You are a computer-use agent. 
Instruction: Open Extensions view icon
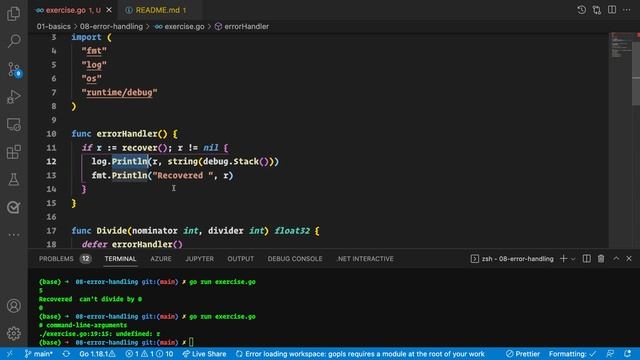click(x=13, y=152)
